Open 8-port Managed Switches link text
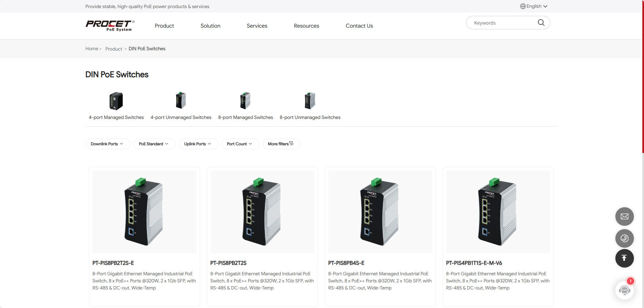Viewport: 644px width, 308px height. pyautogui.click(x=246, y=117)
